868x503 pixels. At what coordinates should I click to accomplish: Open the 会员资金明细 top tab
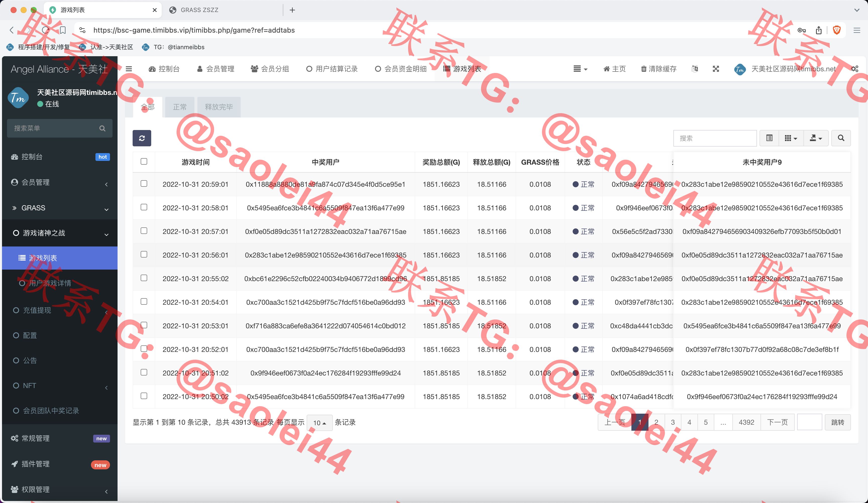tap(401, 69)
